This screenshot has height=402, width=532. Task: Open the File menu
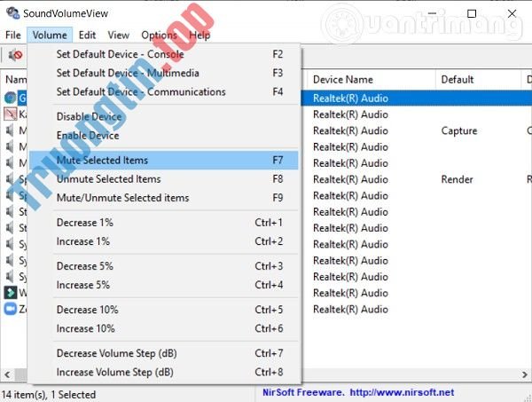coord(13,35)
